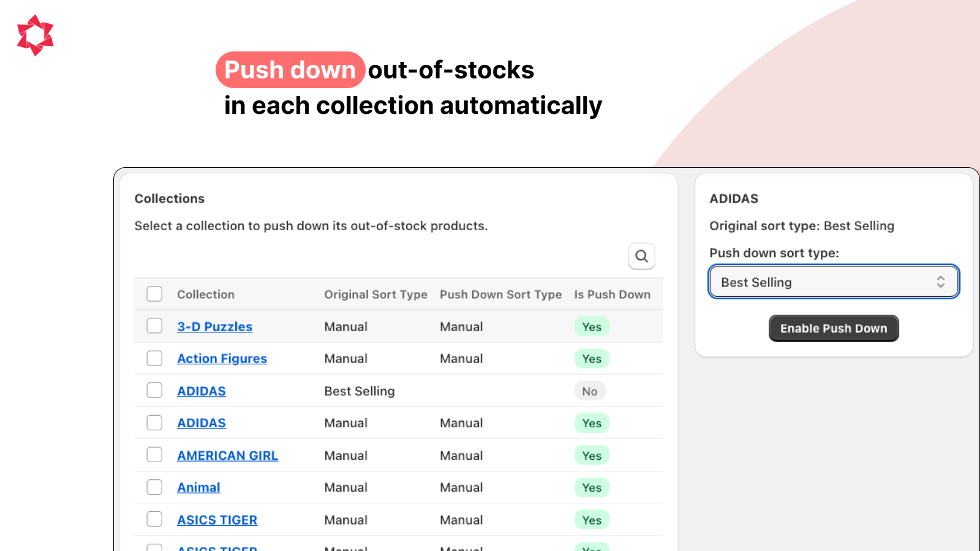Check the Animal collection checkbox
Viewport: 980px width, 551px height.
pyautogui.click(x=154, y=487)
